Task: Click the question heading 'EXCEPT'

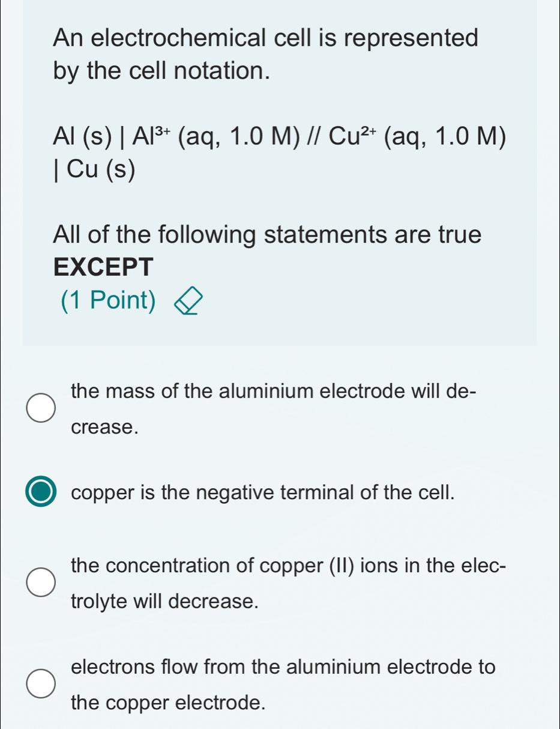Action: click(102, 266)
